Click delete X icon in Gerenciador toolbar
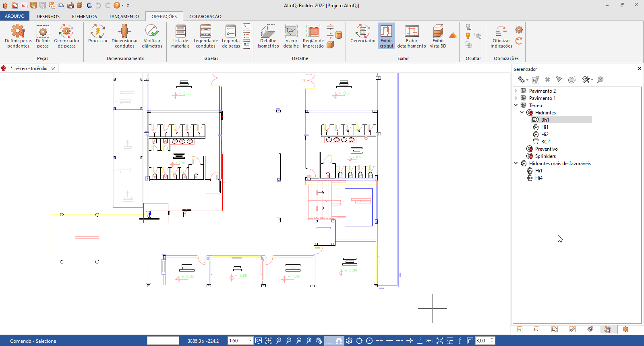This screenshot has width=644, height=346. 547,80
